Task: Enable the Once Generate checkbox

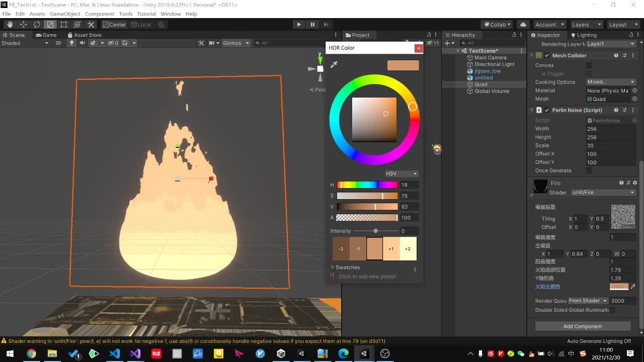Action: pos(589,170)
